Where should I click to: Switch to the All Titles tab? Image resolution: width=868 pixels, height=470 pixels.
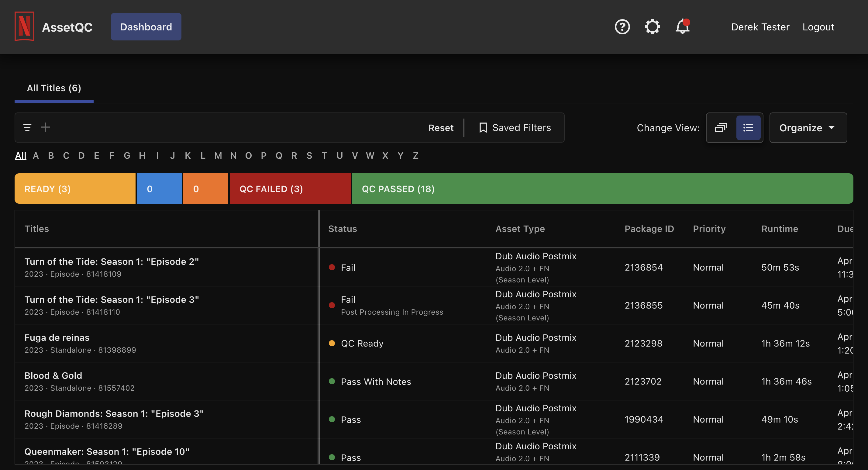53,88
